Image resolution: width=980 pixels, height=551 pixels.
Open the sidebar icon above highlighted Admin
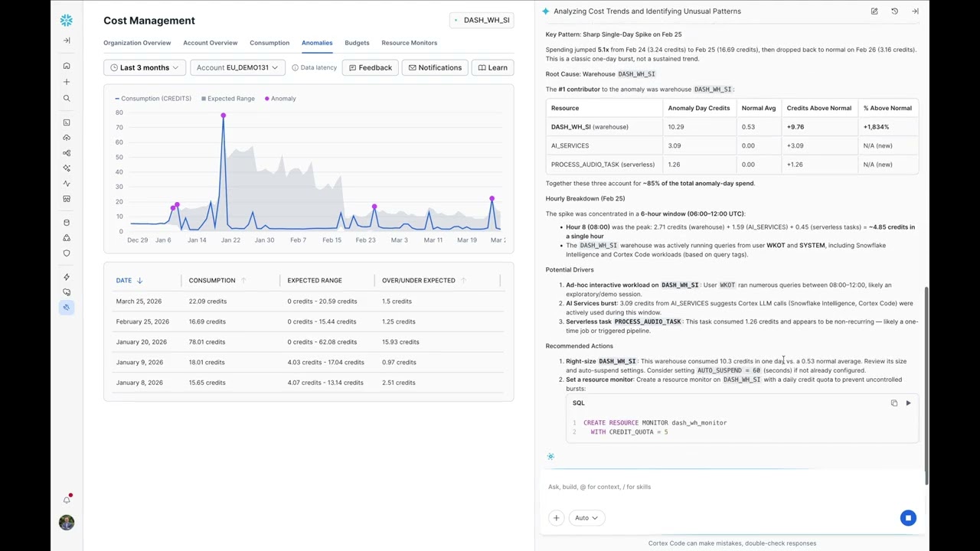[x=67, y=292]
